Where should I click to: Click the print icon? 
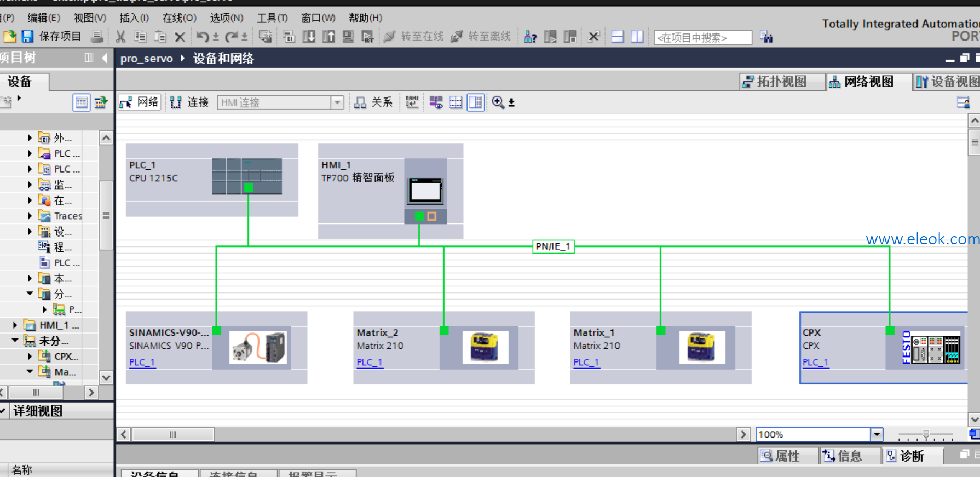click(97, 37)
